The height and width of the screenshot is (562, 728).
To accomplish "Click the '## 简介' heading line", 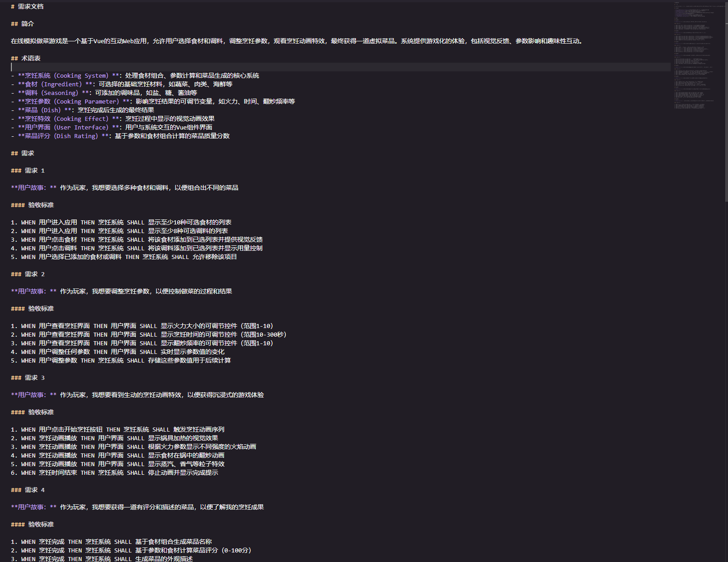I will coord(22,24).
